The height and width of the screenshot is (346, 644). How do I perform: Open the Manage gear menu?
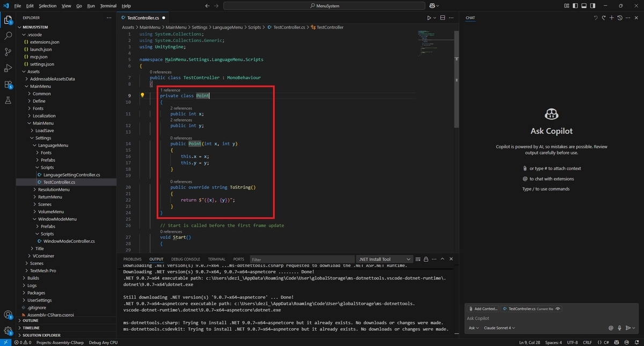[x=8, y=331]
